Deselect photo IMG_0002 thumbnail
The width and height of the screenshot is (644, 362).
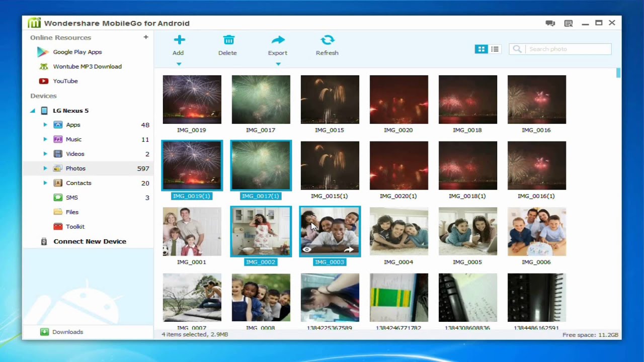[x=261, y=231]
